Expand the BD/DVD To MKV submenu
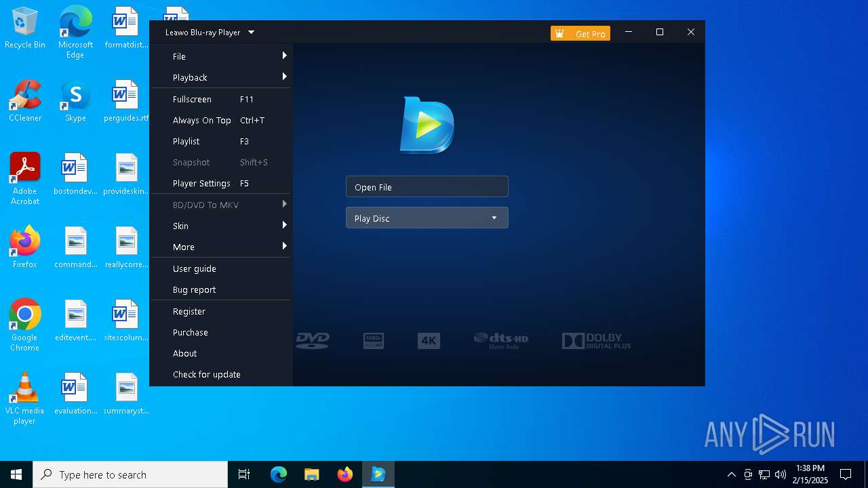The image size is (868, 488). click(221, 205)
